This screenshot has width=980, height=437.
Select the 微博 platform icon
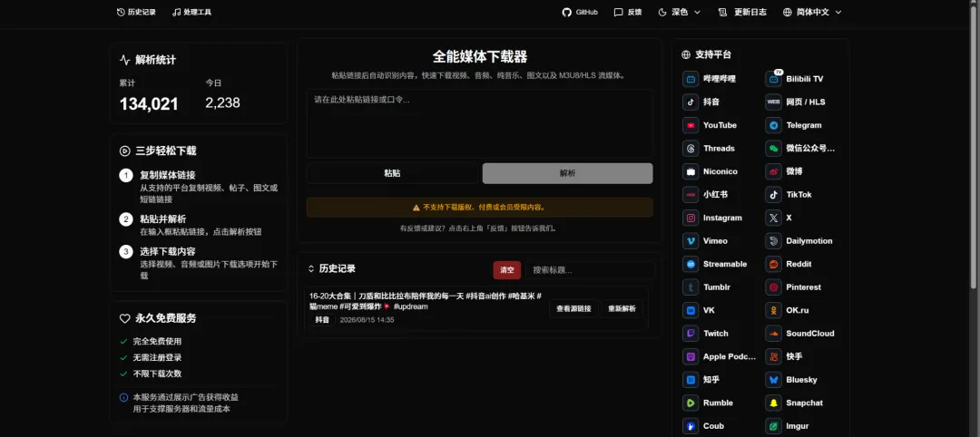pos(774,171)
